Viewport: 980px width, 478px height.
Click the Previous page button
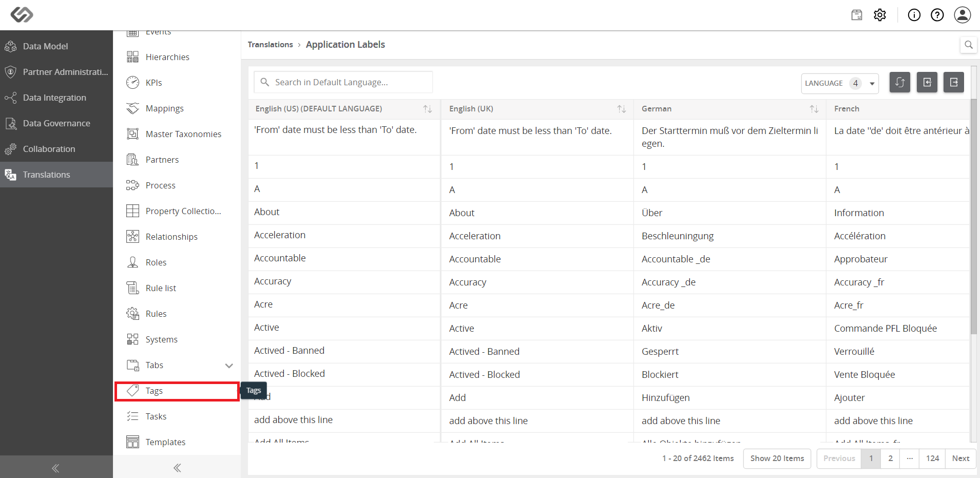point(839,458)
